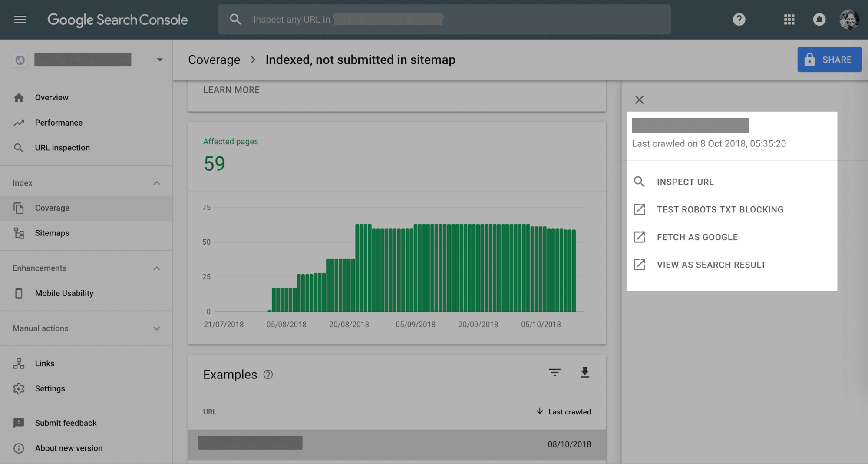Click the blue SHARE button
The width and height of the screenshot is (868, 464).
(x=829, y=60)
